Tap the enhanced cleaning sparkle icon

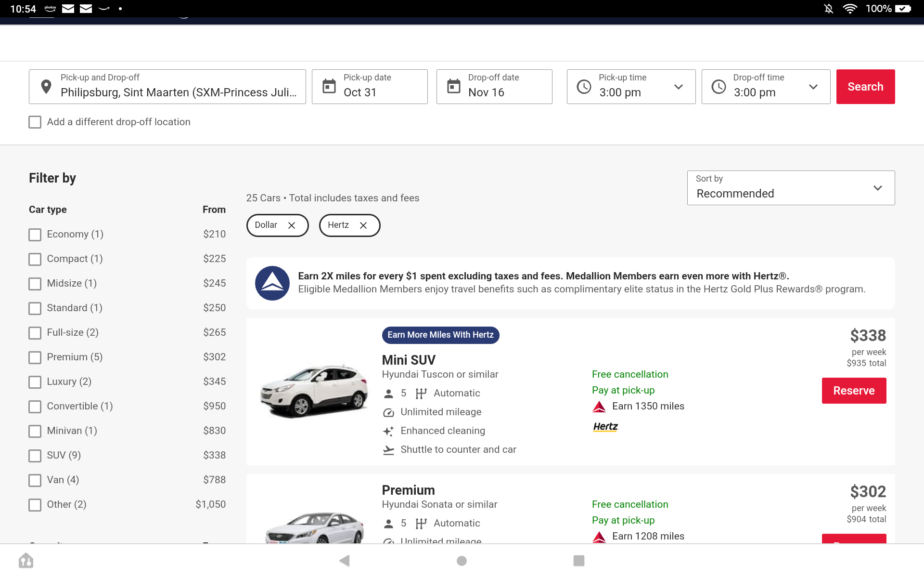(x=389, y=431)
